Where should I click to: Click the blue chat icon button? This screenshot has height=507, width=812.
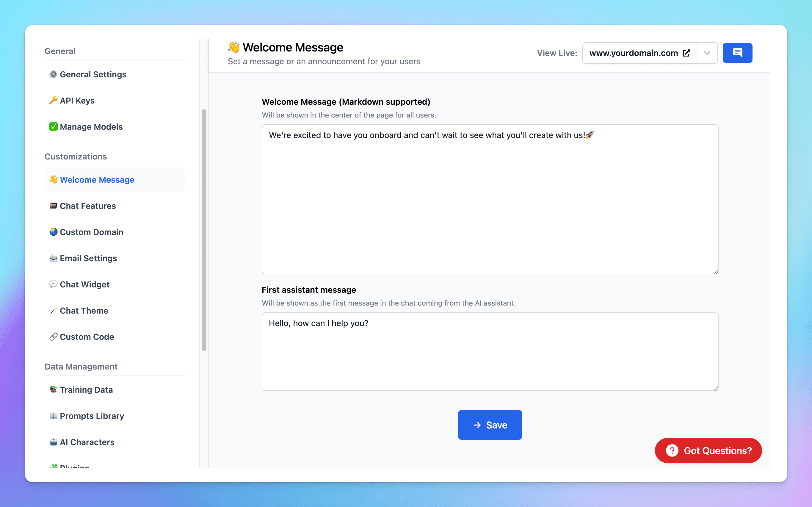pos(737,53)
